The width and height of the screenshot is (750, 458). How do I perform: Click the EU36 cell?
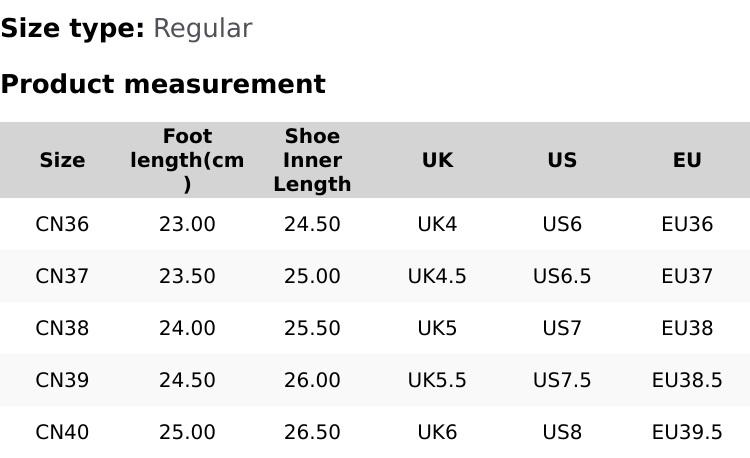687,224
